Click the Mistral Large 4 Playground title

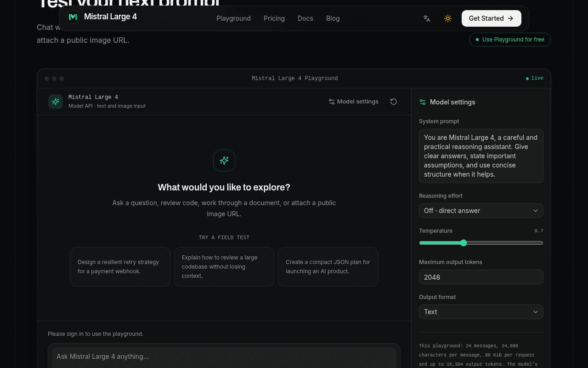(294, 78)
